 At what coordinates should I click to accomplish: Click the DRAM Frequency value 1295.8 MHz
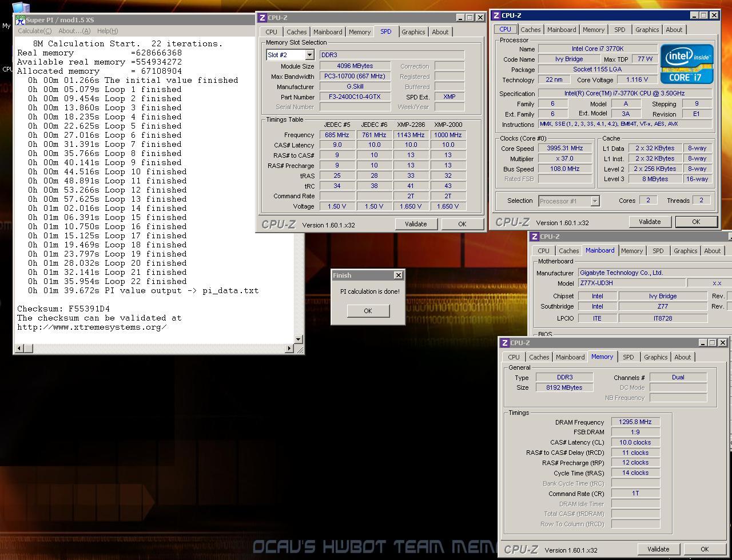point(635,422)
